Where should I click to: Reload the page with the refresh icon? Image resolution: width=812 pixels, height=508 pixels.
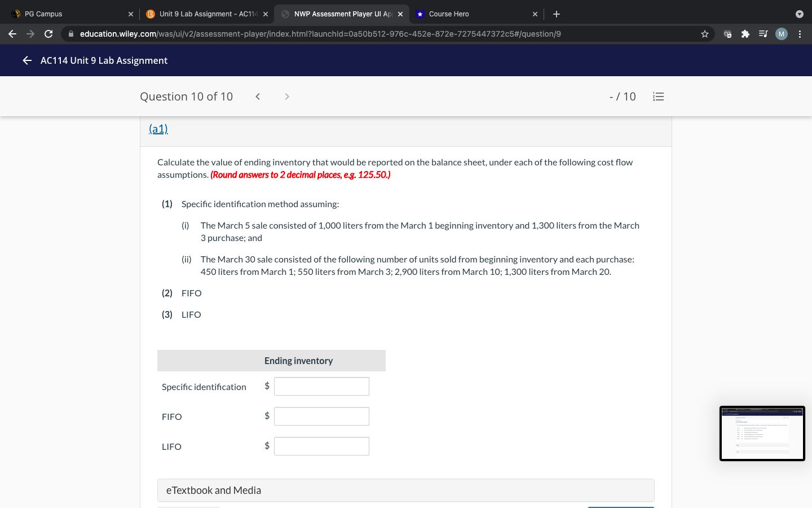(48, 34)
